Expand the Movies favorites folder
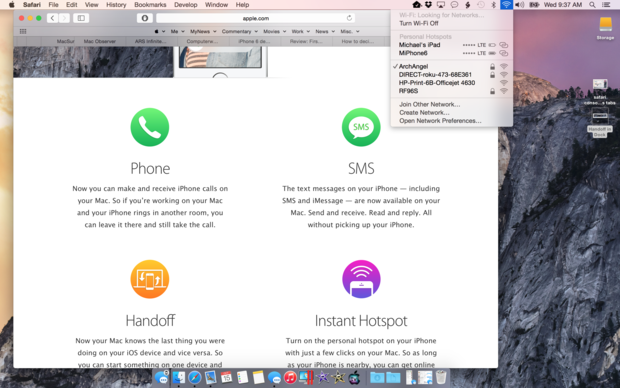The height and width of the screenshot is (388, 620). coord(274,31)
